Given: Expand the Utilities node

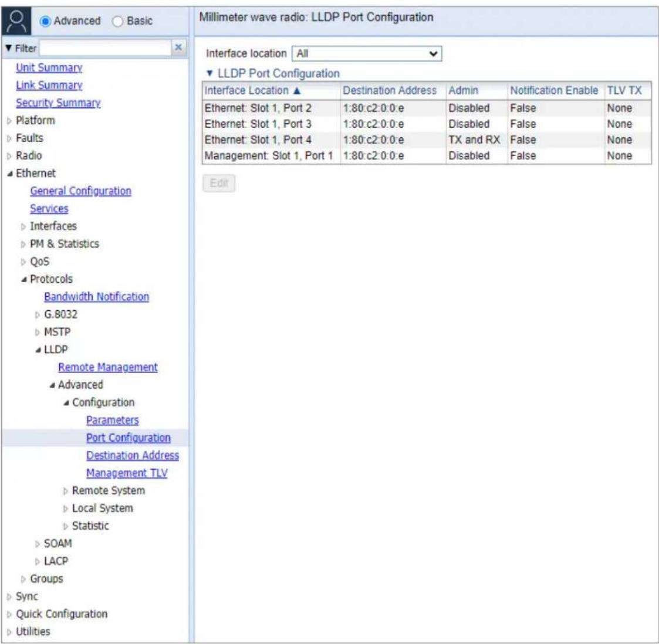Looking at the screenshot, I should 9,632.
